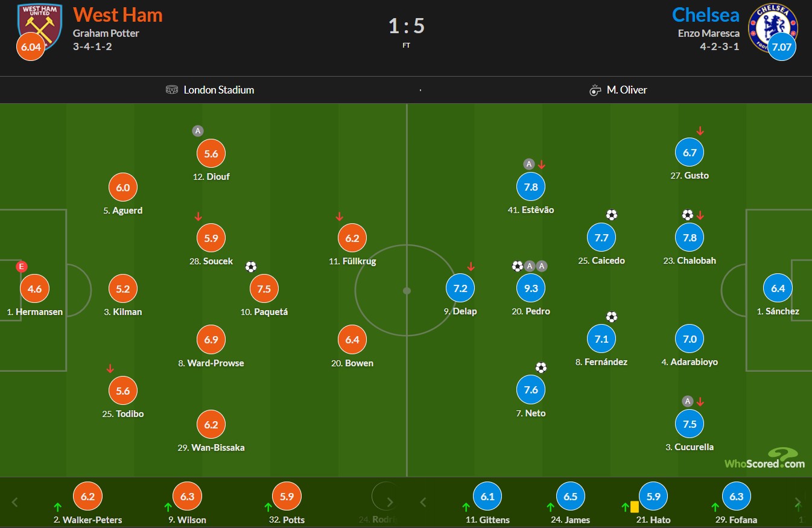Click the Chelsea club crest
This screenshot has width=812, height=528.
(772, 24)
